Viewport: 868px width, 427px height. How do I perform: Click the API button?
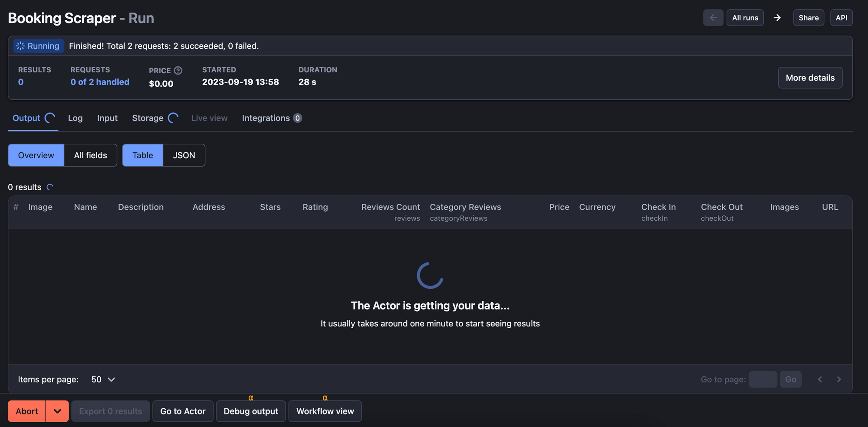(x=842, y=18)
